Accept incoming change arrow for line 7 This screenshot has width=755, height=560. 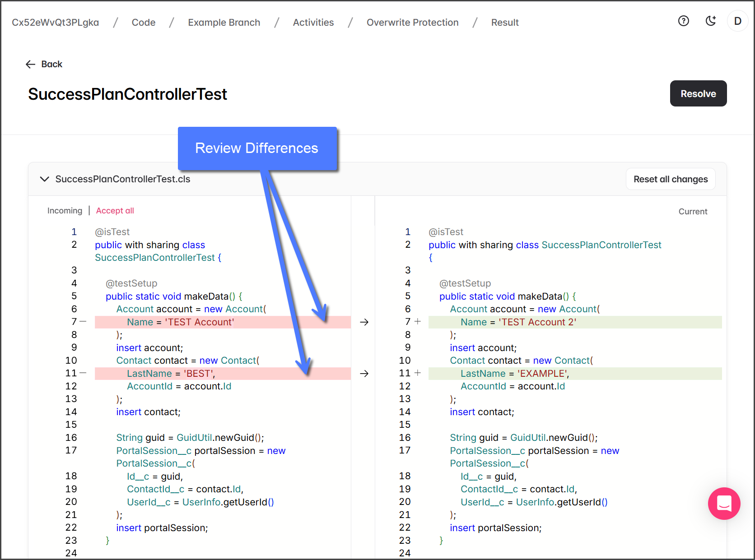[364, 322]
